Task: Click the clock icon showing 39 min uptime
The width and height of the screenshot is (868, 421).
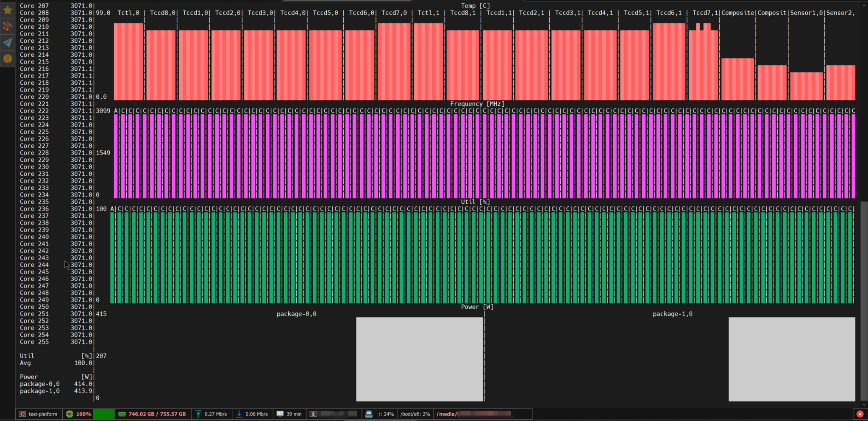Action: click(280, 414)
